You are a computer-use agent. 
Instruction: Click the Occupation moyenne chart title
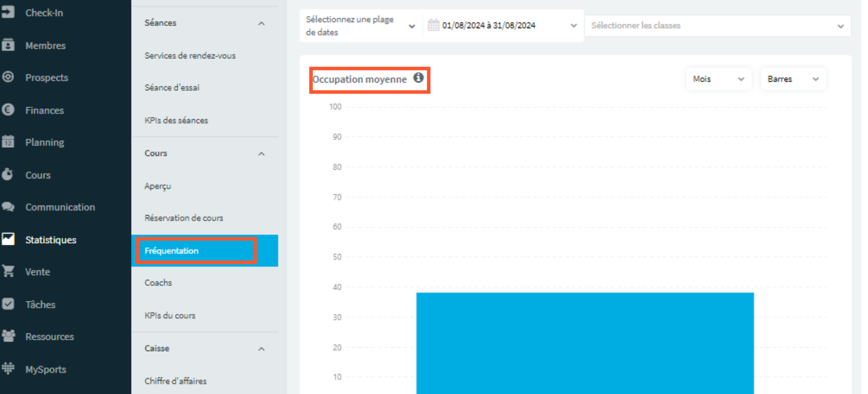coord(360,80)
